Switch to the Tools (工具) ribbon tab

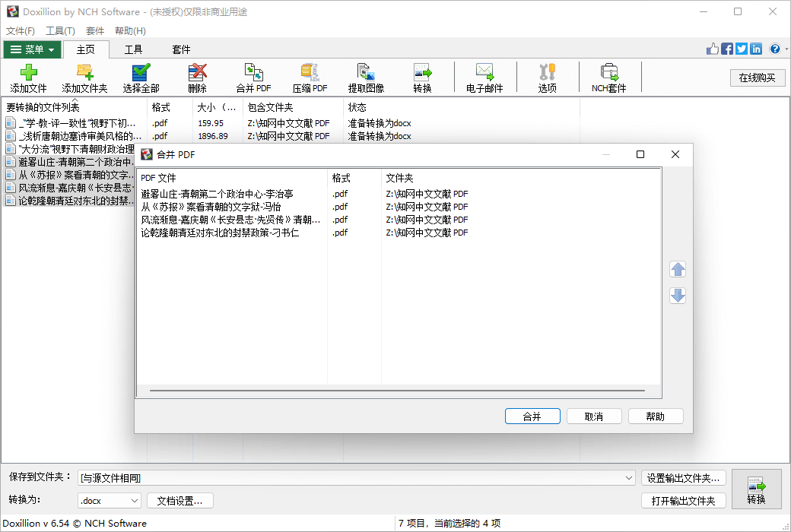pos(134,49)
